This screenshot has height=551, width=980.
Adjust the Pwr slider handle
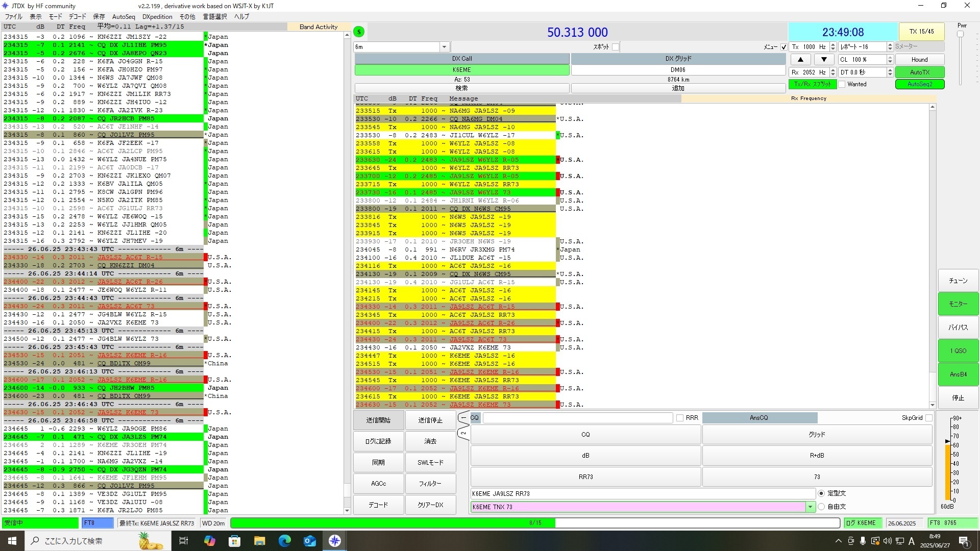pos(960,35)
